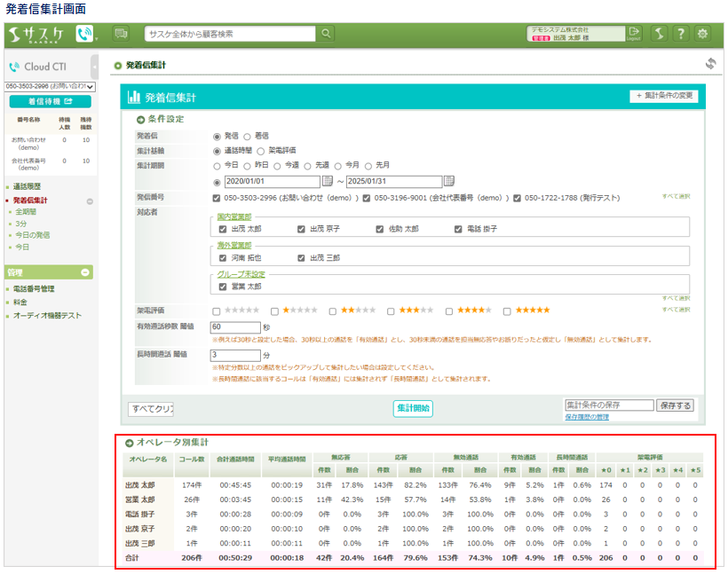Viewport: 728px width, 574px height.
Task: Click the circle icon next to sidebar 発着信集計
Action: click(90, 201)
